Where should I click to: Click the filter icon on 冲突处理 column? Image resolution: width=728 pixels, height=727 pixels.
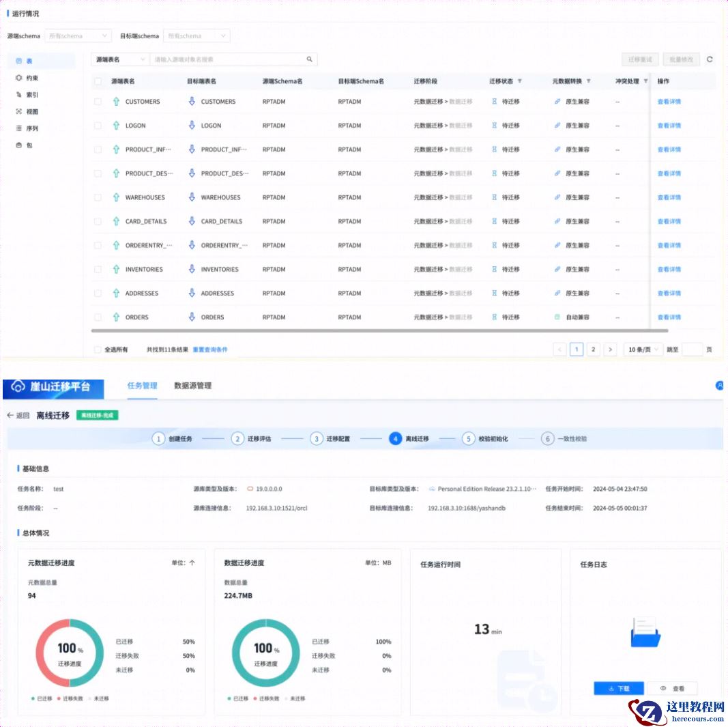tap(645, 81)
